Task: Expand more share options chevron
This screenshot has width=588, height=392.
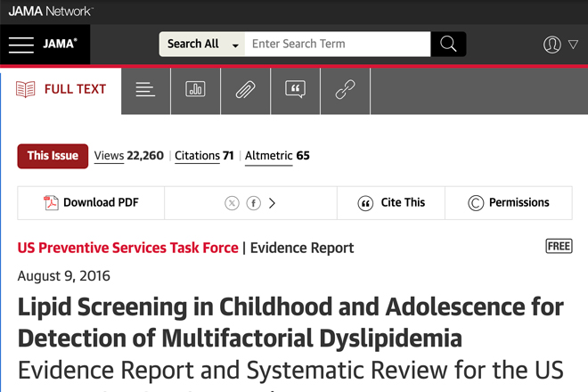Action: click(273, 203)
